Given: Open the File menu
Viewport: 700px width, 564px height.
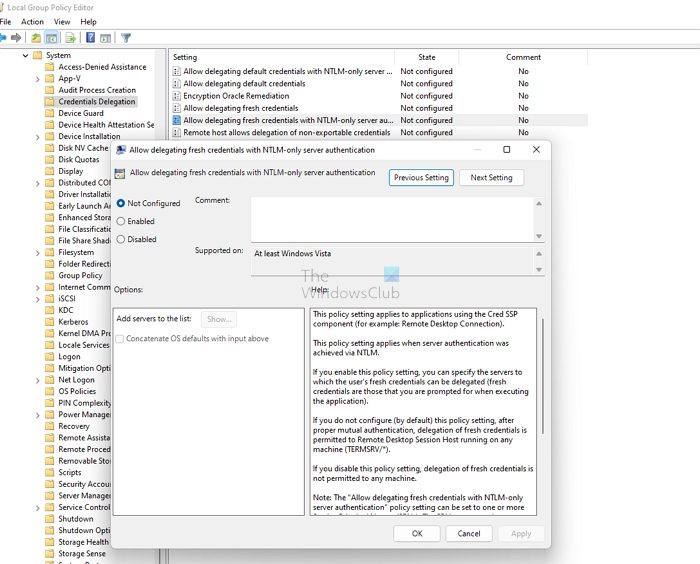Looking at the screenshot, I should coord(5,22).
